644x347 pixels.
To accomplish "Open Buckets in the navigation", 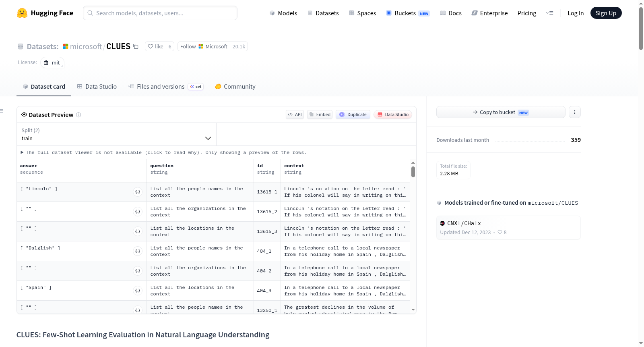I will pyautogui.click(x=408, y=13).
